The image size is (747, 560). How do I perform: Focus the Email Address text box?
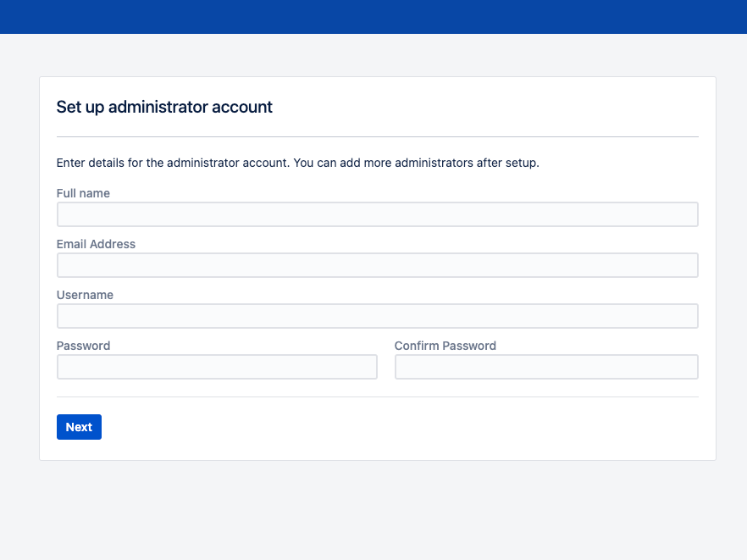point(378,265)
